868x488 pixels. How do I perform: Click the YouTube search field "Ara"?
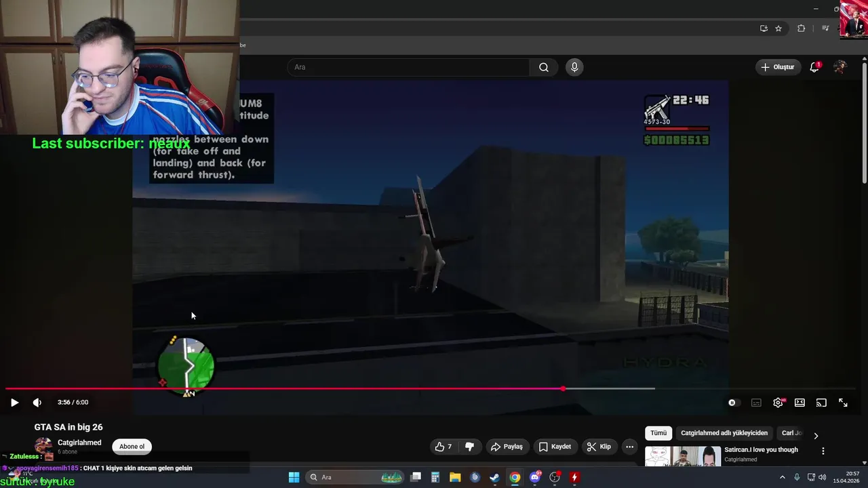pos(408,67)
